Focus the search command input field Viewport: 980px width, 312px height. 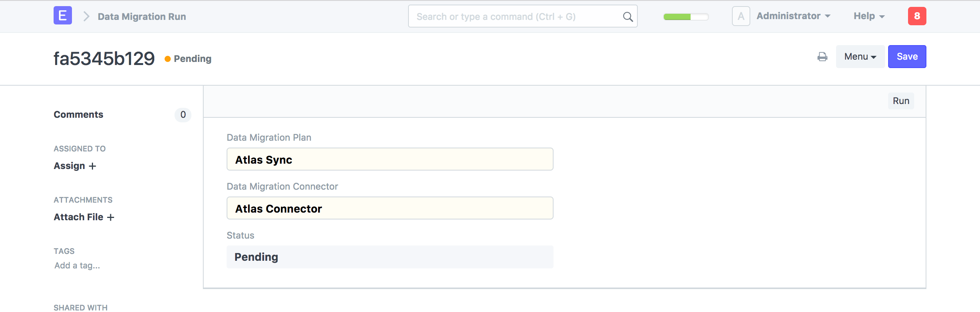click(517, 16)
